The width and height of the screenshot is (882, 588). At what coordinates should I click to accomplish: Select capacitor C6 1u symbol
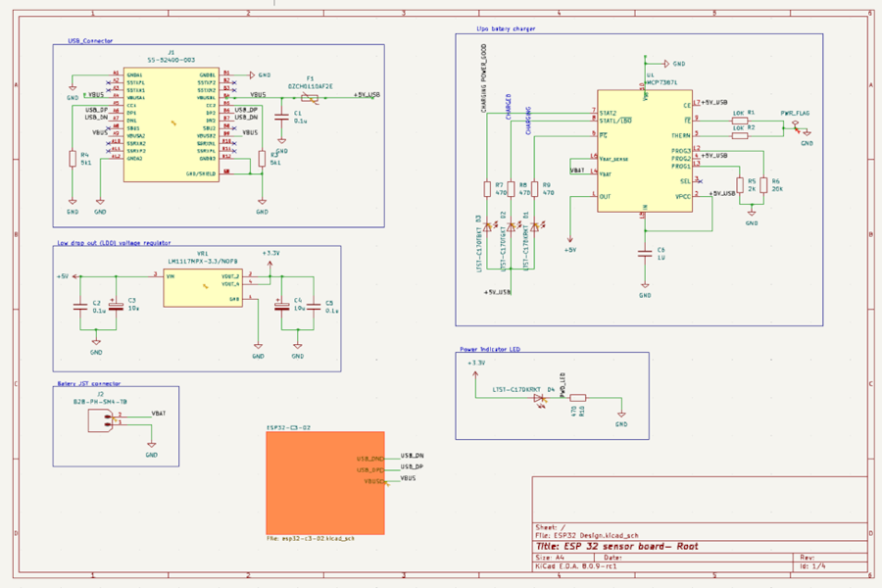coord(645,253)
